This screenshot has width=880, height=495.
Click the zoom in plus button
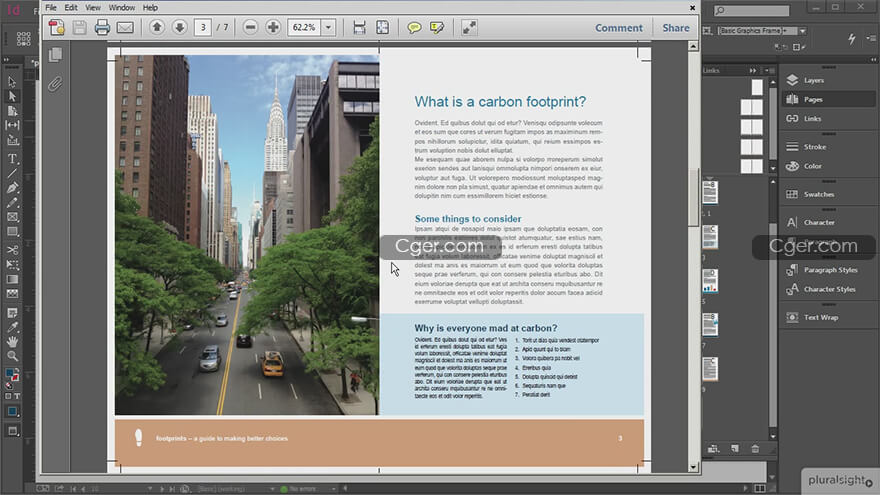click(273, 27)
